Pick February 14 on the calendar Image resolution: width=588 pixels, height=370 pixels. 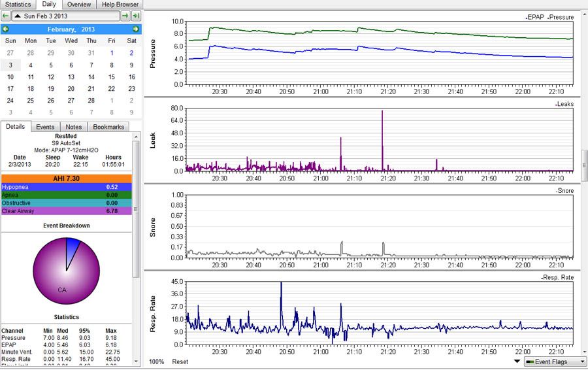(x=91, y=77)
